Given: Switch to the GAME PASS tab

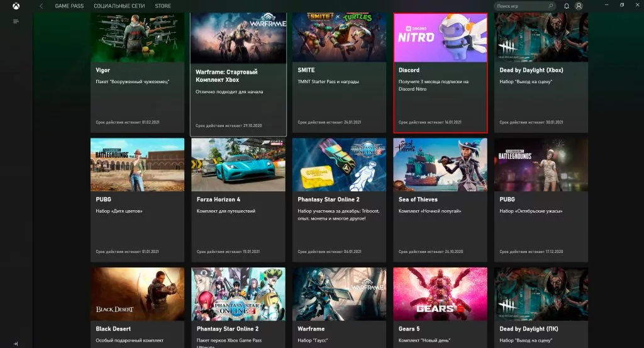Looking at the screenshot, I should coord(69,6).
